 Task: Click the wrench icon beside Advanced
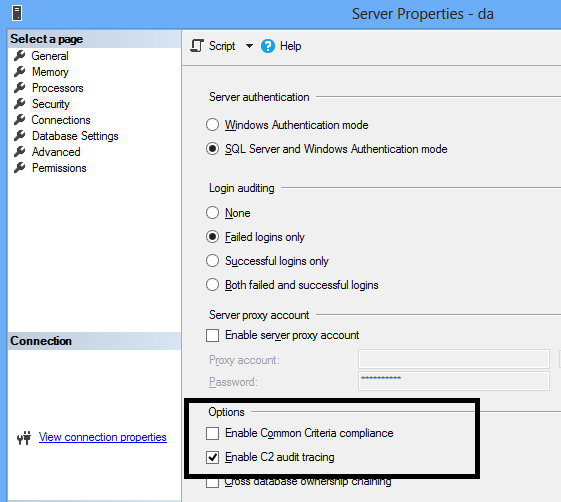[20, 152]
